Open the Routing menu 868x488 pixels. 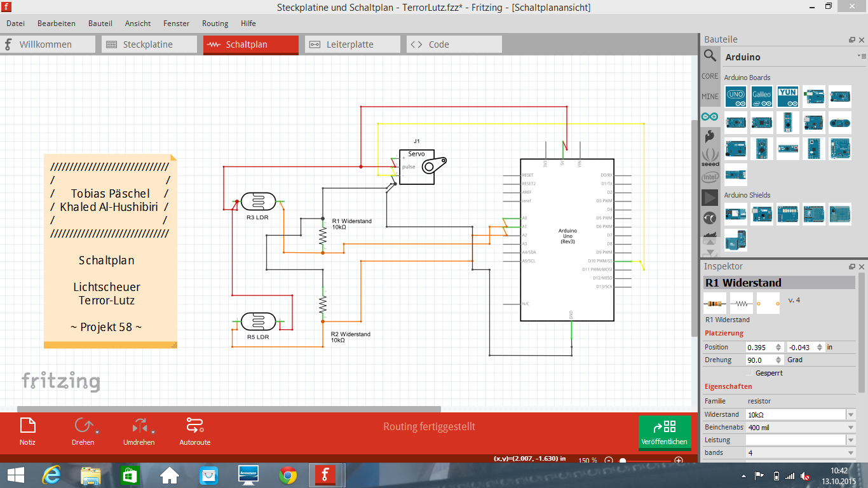coord(215,24)
